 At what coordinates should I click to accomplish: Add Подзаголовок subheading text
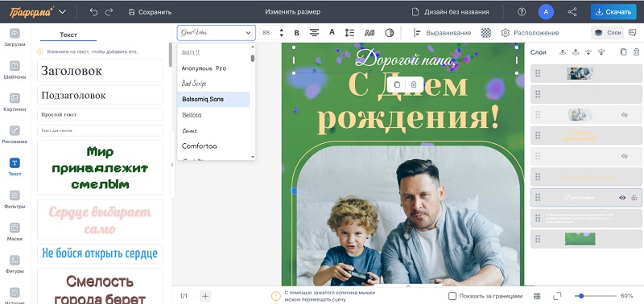tap(100, 95)
